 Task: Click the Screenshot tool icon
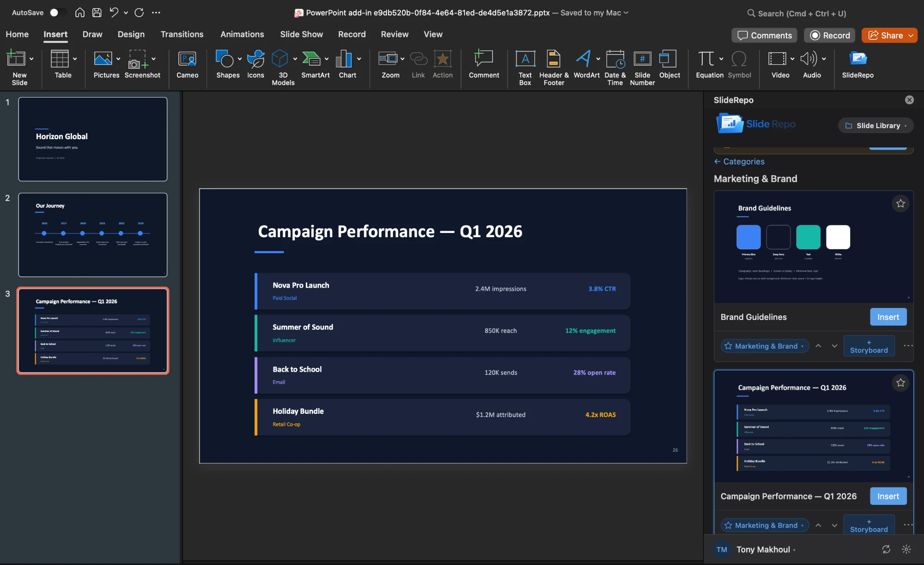click(137, 59)
